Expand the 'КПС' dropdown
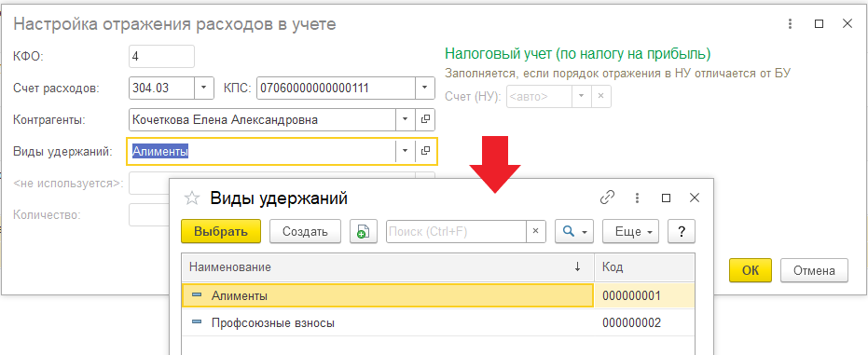The height and width of the screenshot is (355, 868). click(x=425, y=88)
